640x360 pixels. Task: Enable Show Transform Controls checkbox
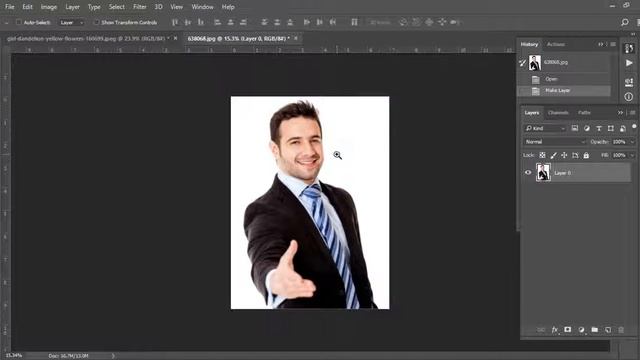(x=96, y=22)
